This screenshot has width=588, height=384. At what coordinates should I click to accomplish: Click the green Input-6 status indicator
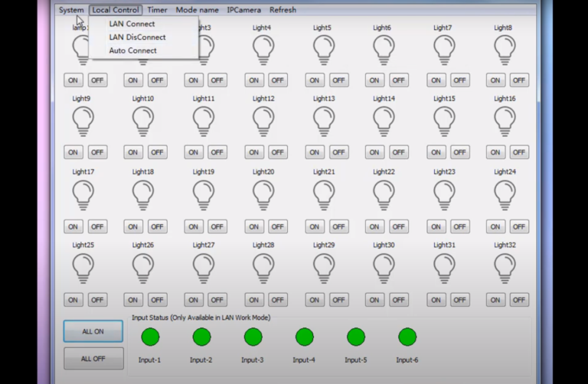[x=407, y=337]
